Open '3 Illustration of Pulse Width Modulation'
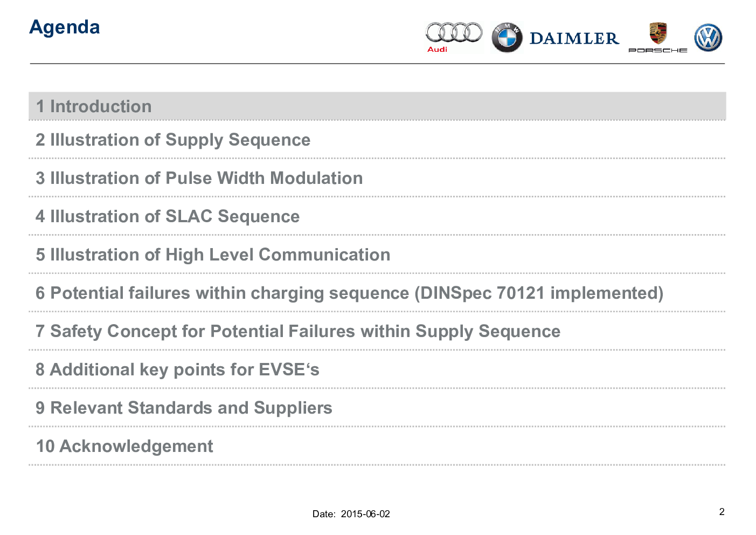The image size is (756, 535). tap(199, 178)
